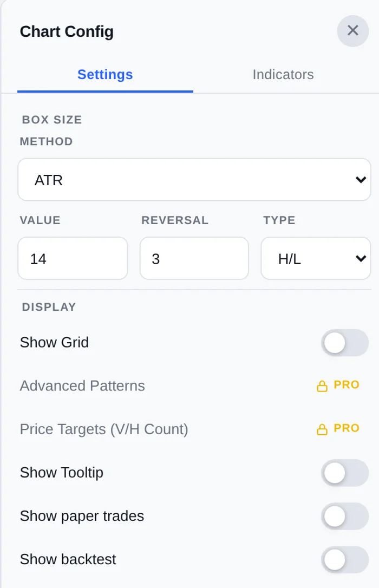The width and height of the screenshot is (379, 588).
Task: Toggle Show paper trades on
Action: [345, 517]
